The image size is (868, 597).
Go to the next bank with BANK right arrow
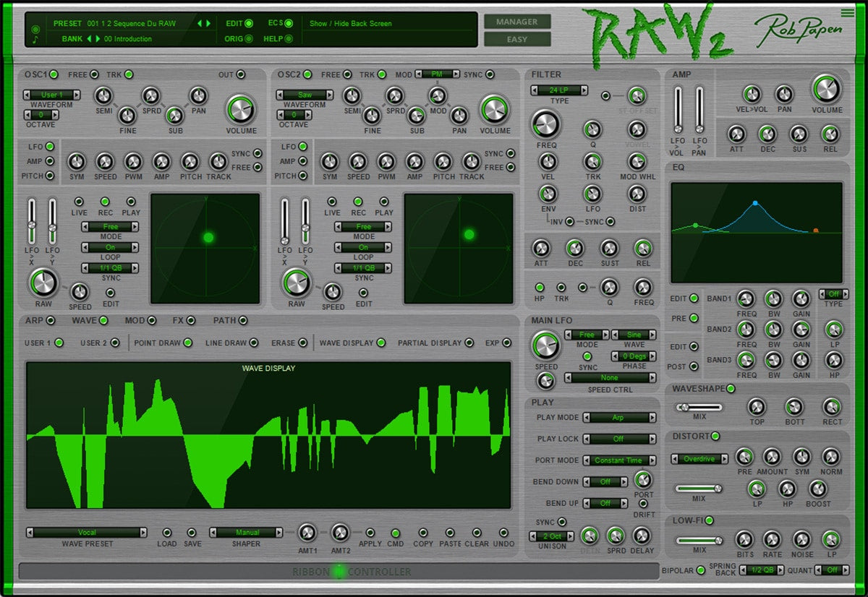pyautogui.click(x=98, y=39)
